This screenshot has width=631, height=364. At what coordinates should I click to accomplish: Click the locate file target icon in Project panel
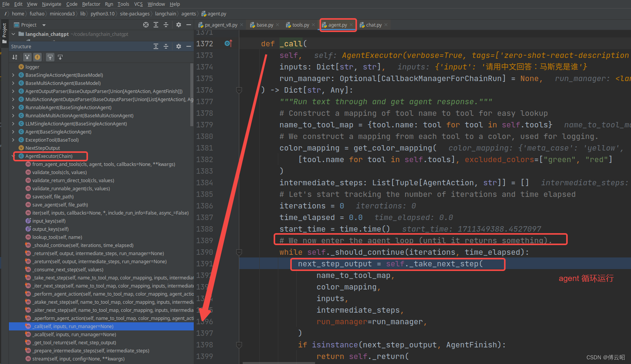point(146,25)
